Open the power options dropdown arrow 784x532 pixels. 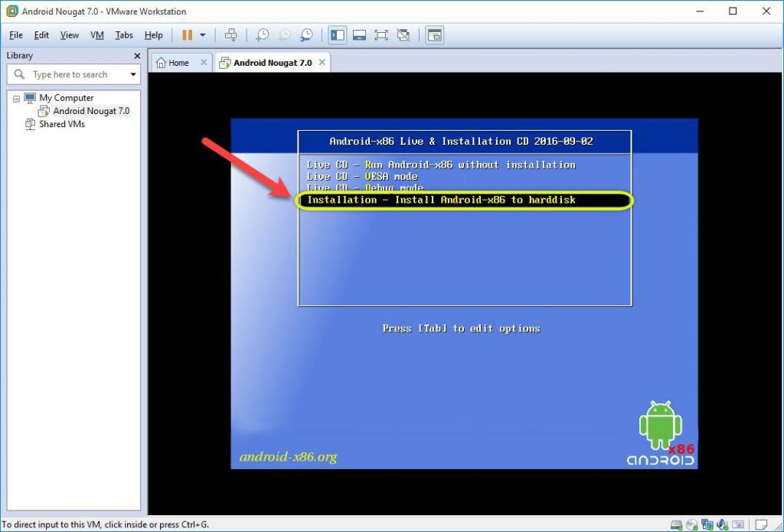[201, 34]
